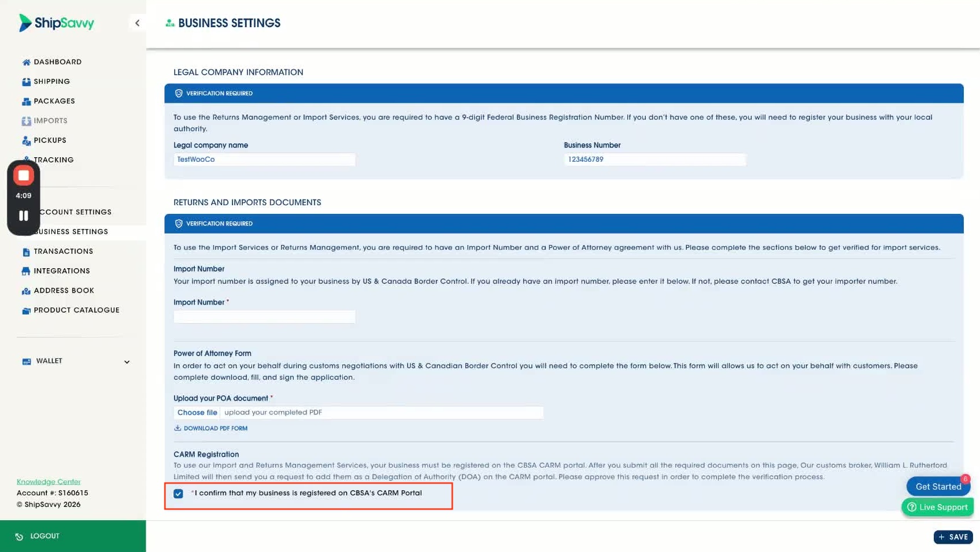Open Account Settings
Screen dimensions: 980x552
75,212
